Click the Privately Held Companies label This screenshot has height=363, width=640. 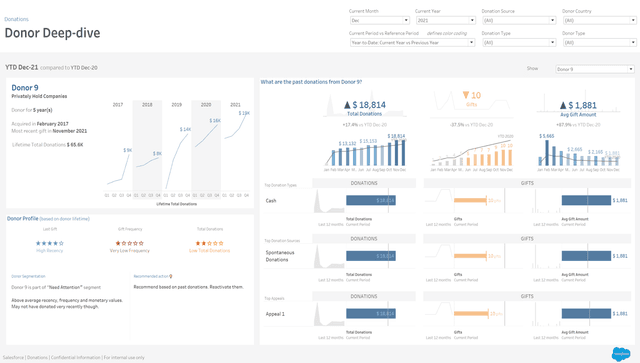click(x=39, y=96)
